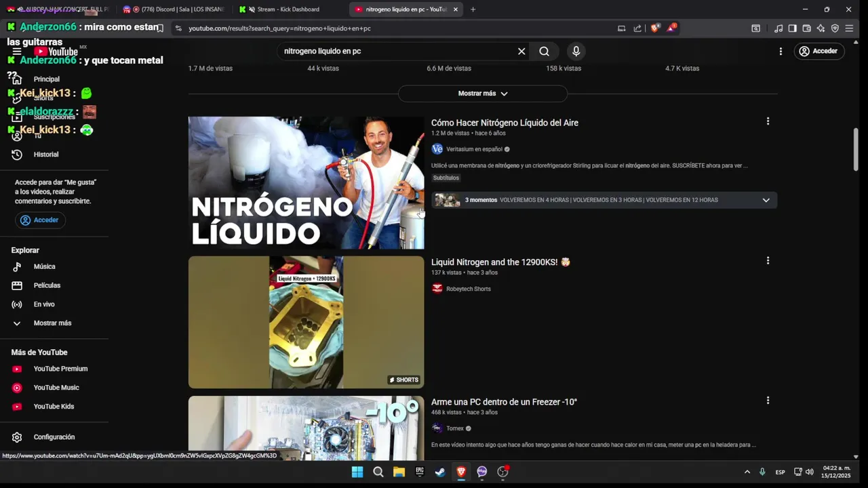Toggle Brave sidebar panel icon
Viewport: 868px width, 488px height.
coord(792,28)
